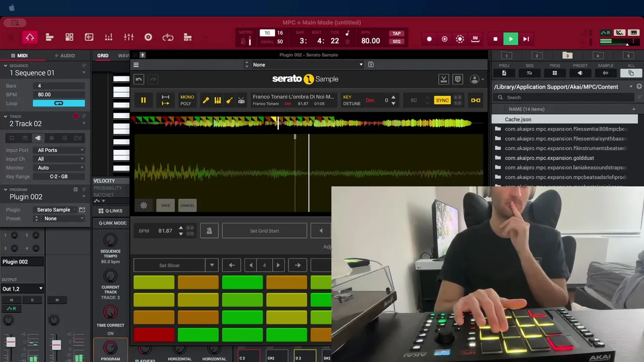Click the snowflake freeze icon

143,205
